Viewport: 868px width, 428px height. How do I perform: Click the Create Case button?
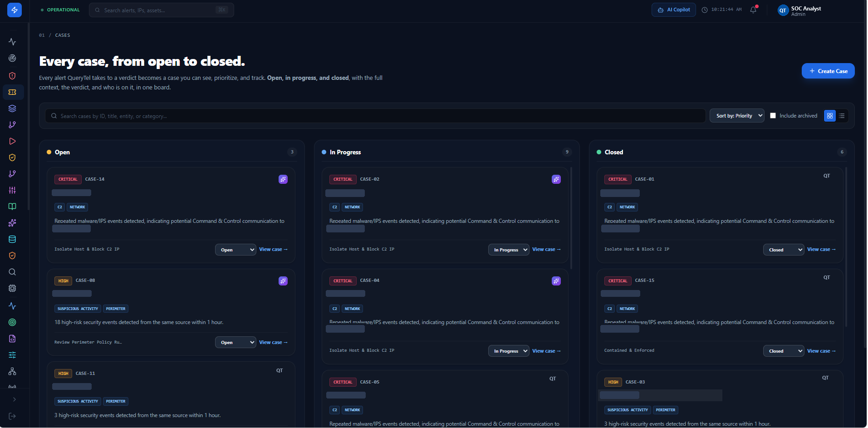point(828,71)
